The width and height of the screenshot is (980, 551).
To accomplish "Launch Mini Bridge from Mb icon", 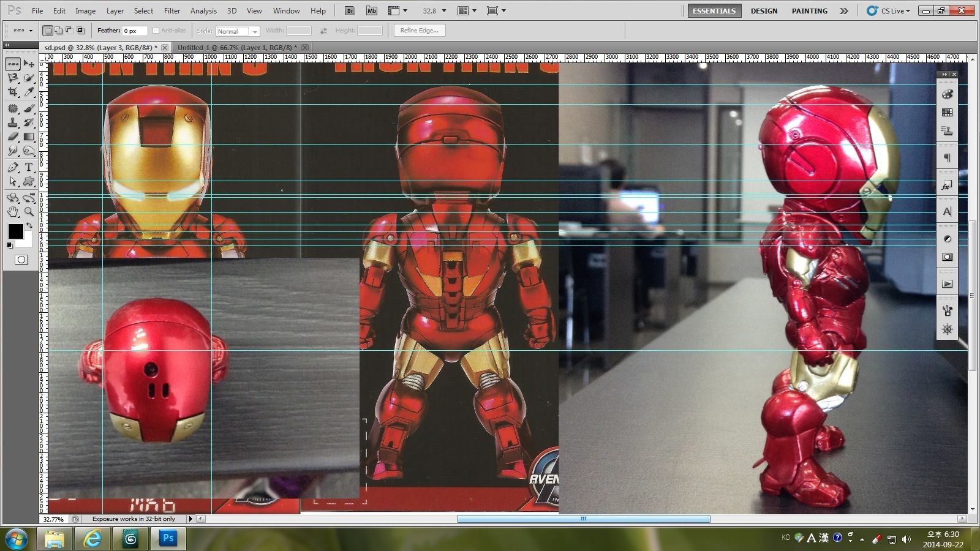I will [372, 10].
